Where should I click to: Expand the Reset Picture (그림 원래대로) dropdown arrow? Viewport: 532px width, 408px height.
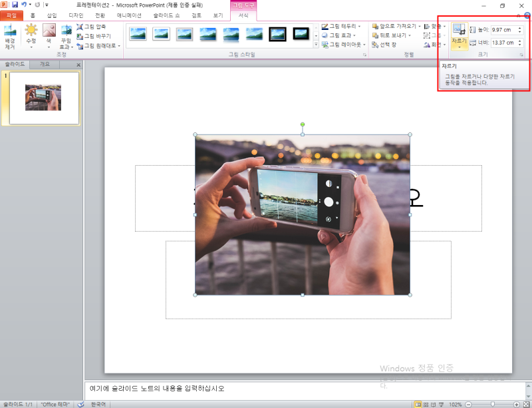(119, 45)
